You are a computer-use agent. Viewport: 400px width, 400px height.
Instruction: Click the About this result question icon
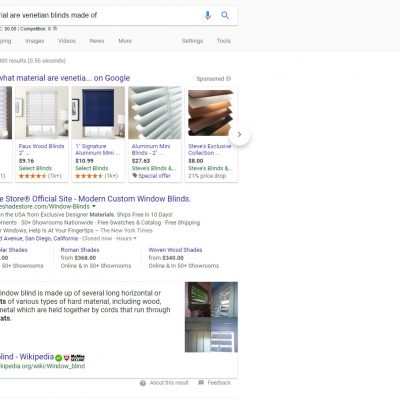(143, 383)
